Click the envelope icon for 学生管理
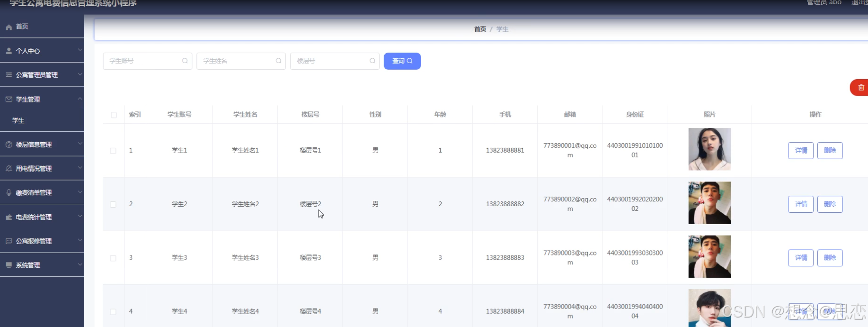868x327 pixels. (9, 99)
